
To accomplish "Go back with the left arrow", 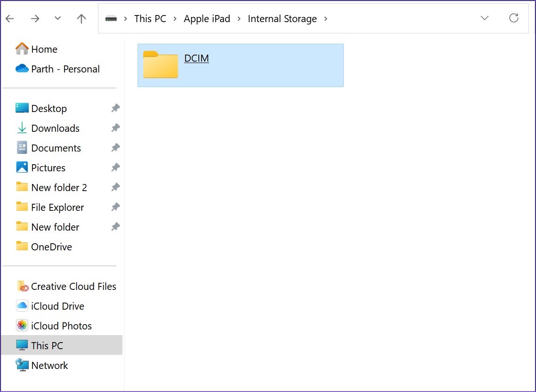I will click(x=10, y=18).
